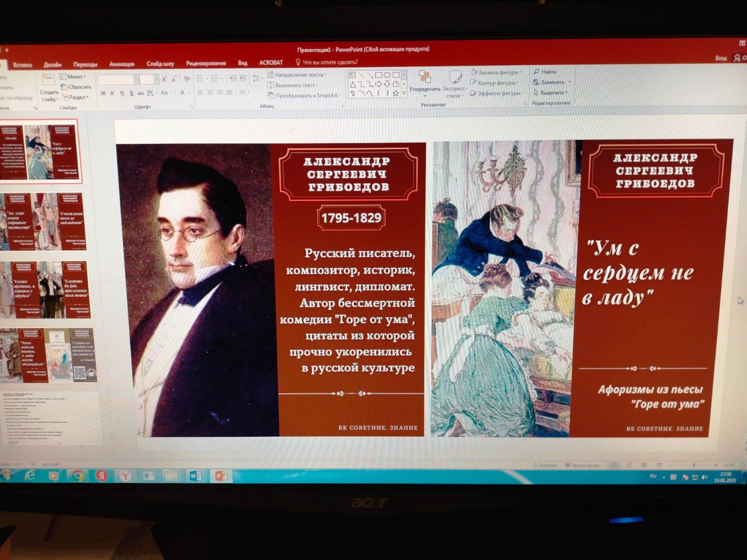This screenshot has width=747, height=560.
Task: Click the decrease indent icon
Action: [x=233, y=78]
